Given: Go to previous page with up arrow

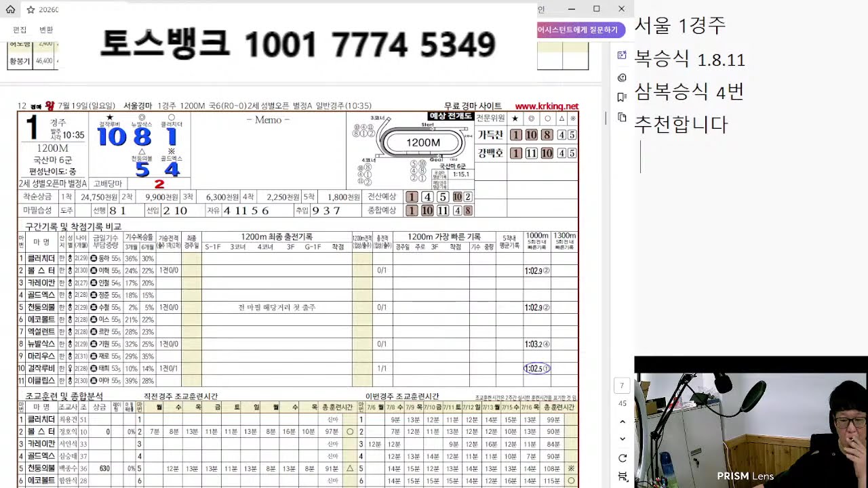Looking at the screenshot, I should [x=623, y=422].
